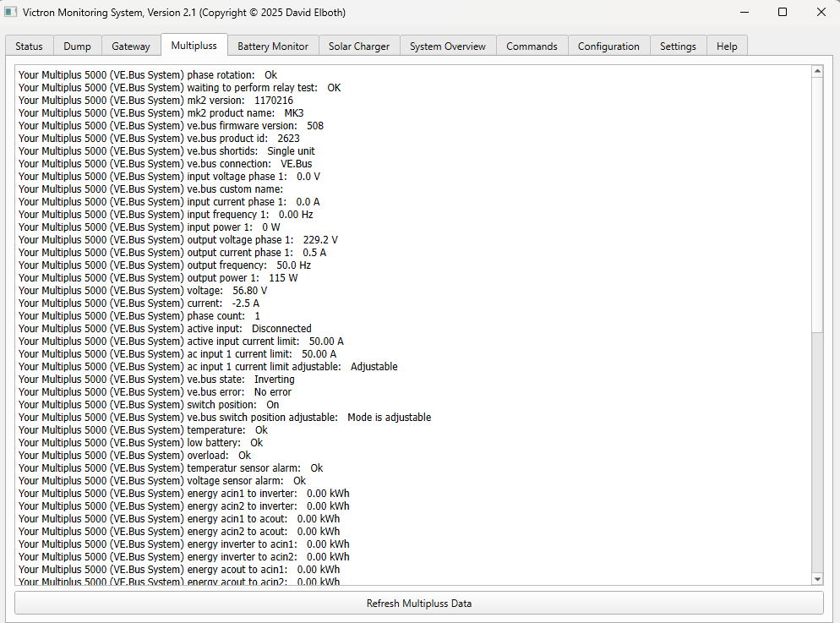Click the "input current phase 1: 0.0 A" line

[x=169, y=202]
